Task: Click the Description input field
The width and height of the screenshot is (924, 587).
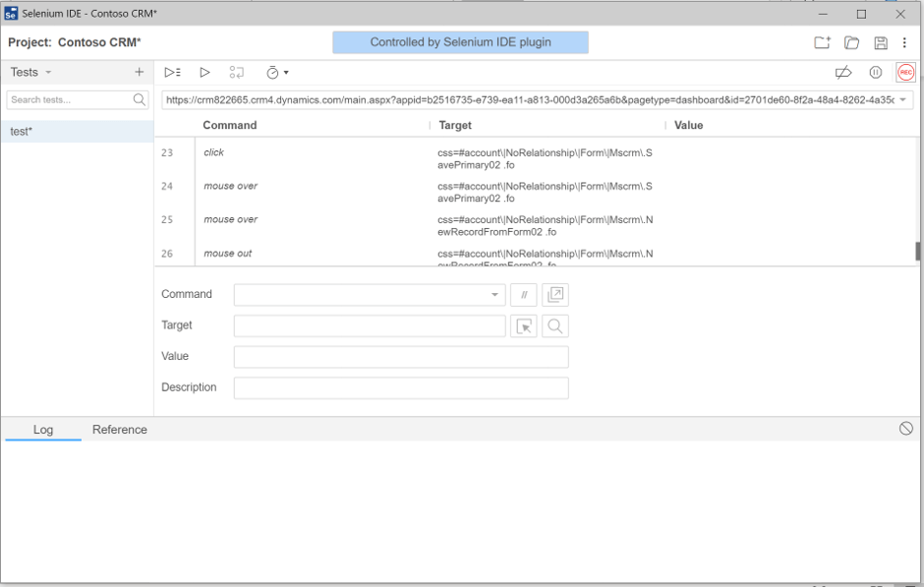Action: pos(401,387)
